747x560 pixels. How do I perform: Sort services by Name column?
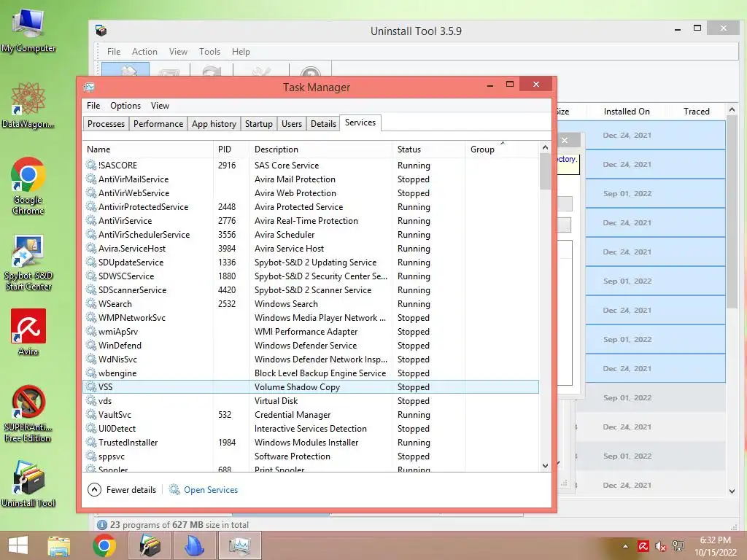pyautogui.click(x=147, y=149)
